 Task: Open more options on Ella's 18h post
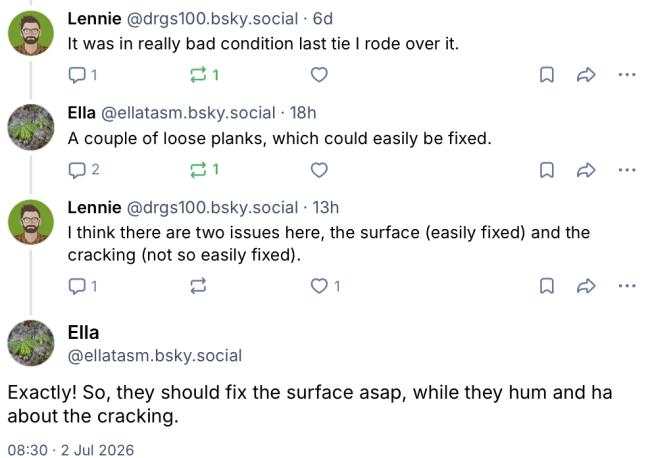click(627, 170)
